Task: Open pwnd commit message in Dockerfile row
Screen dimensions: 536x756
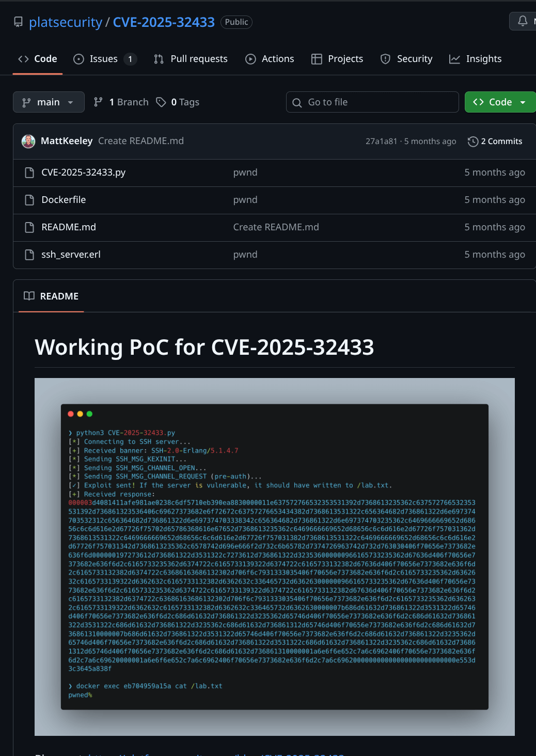Action: (x=245, y=200)
